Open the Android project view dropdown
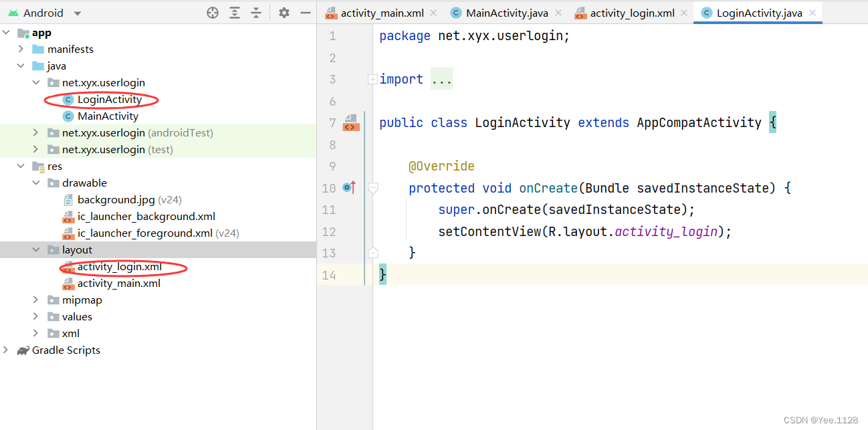 point(78,13)
